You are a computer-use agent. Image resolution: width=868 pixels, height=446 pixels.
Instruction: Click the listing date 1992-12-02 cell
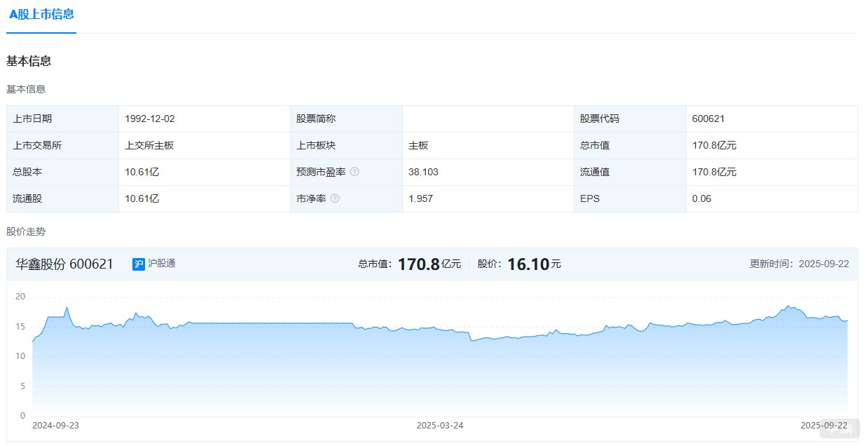pos(151,119)
